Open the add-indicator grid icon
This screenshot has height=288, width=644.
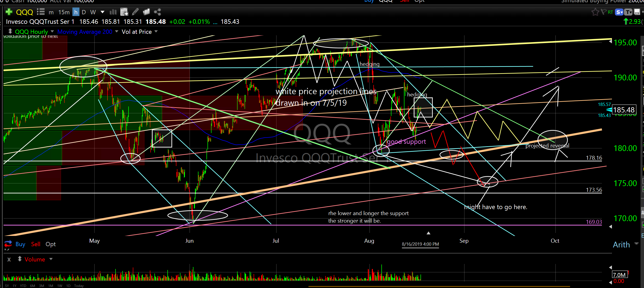click(x=124, y=12)
